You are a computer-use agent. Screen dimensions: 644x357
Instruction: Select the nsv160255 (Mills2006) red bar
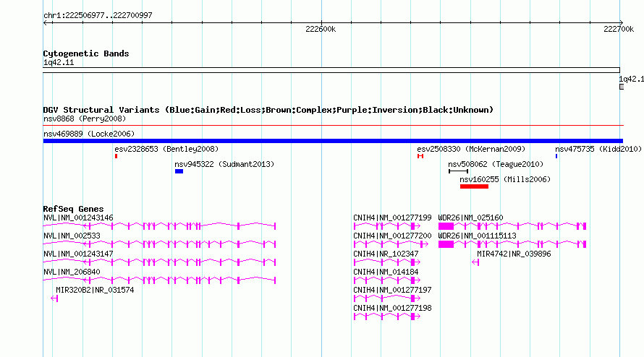(474, 186)
